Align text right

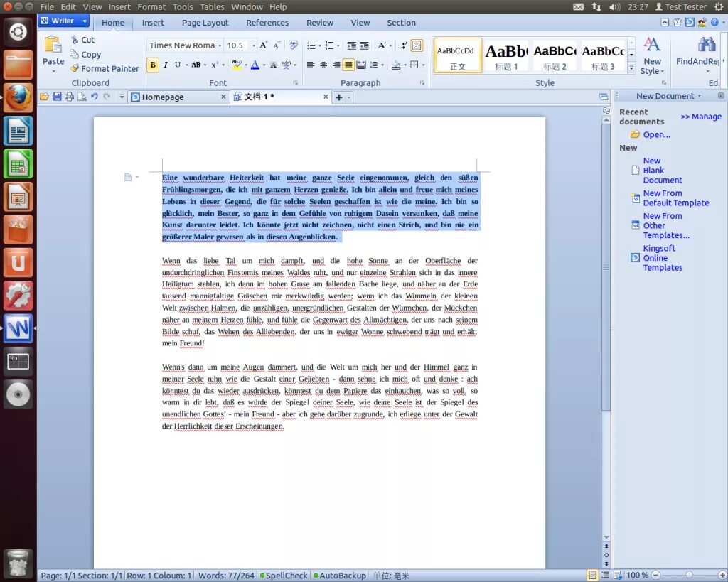coord(336,65)
